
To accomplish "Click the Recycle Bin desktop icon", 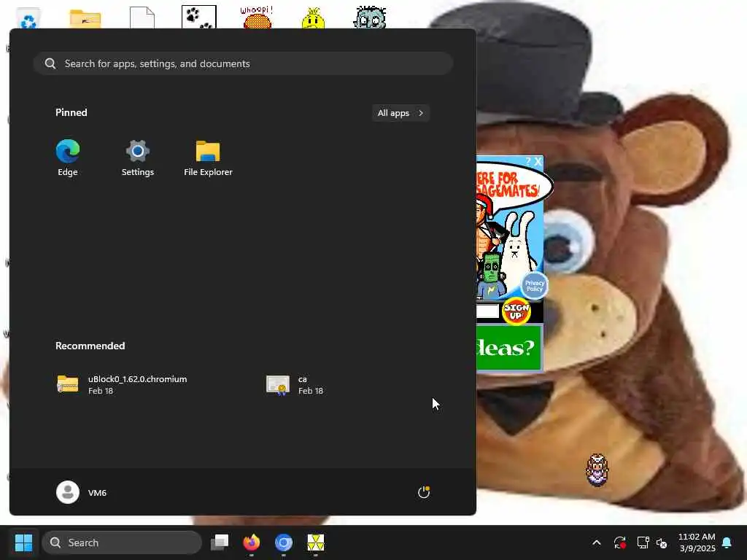I will 28,18.
